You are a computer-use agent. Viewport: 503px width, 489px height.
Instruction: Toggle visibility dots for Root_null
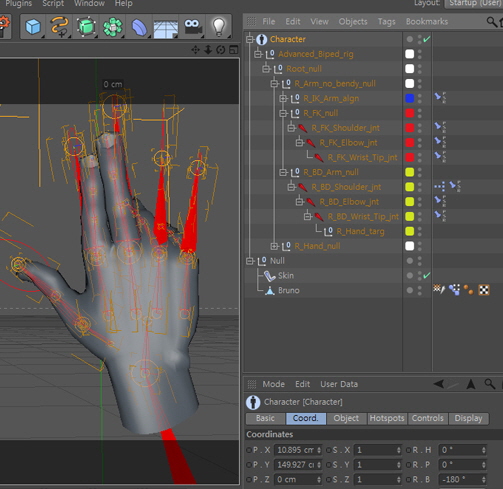click(420, 69)
